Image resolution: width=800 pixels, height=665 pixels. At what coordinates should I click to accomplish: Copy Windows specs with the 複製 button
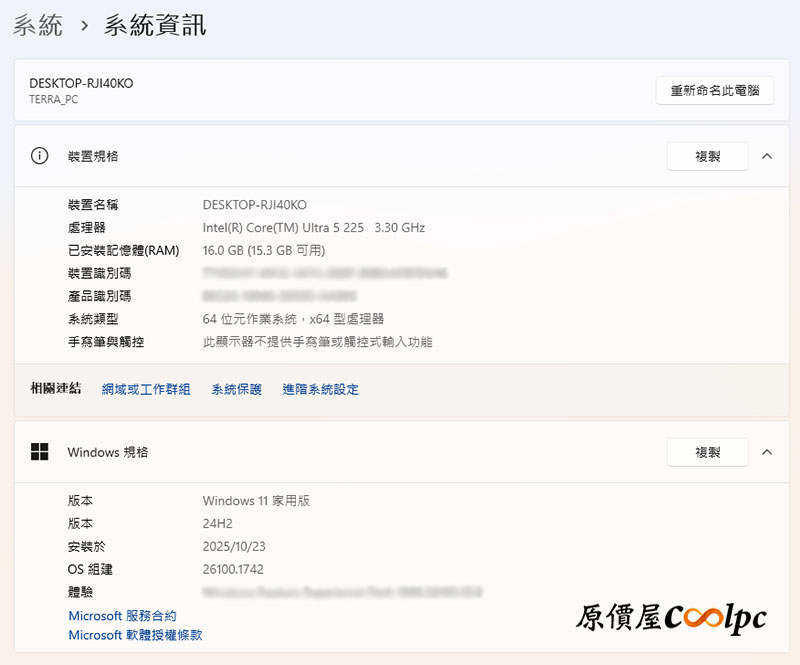pyautogui.click(x=707, y=452)
